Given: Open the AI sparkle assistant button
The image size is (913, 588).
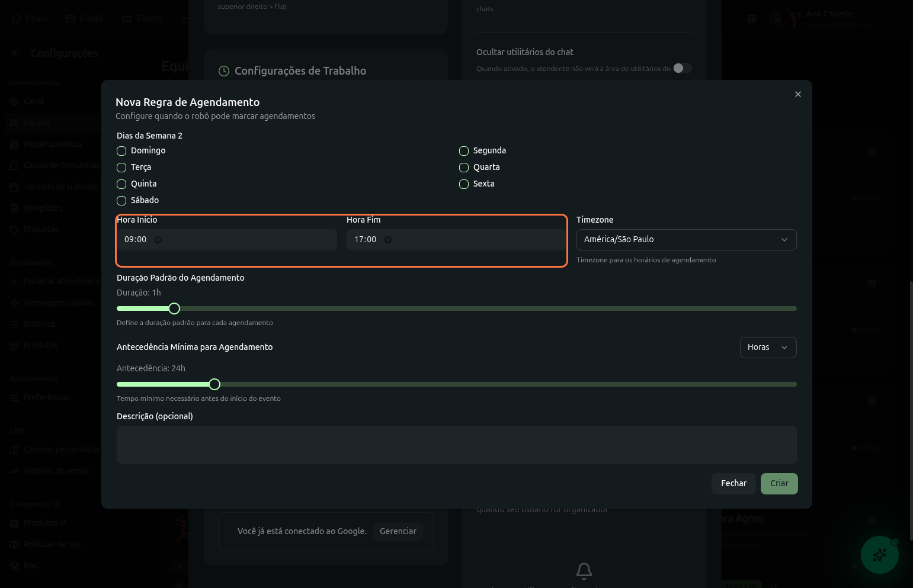Looking at the screenshot, I should tap(879, 555).
